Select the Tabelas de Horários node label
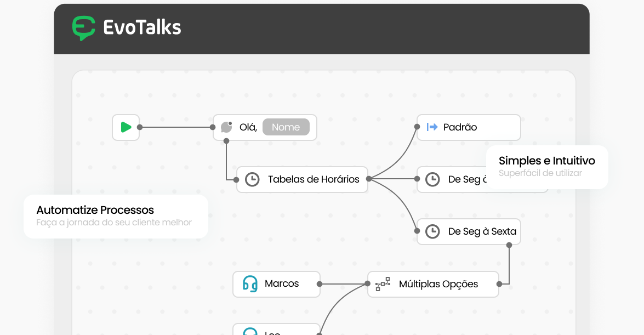 tap(314, 179)
